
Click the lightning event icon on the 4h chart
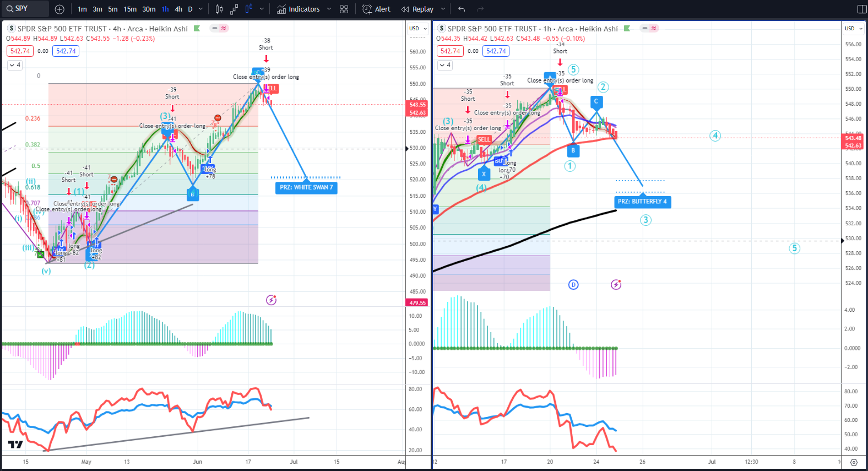(271, 300)
